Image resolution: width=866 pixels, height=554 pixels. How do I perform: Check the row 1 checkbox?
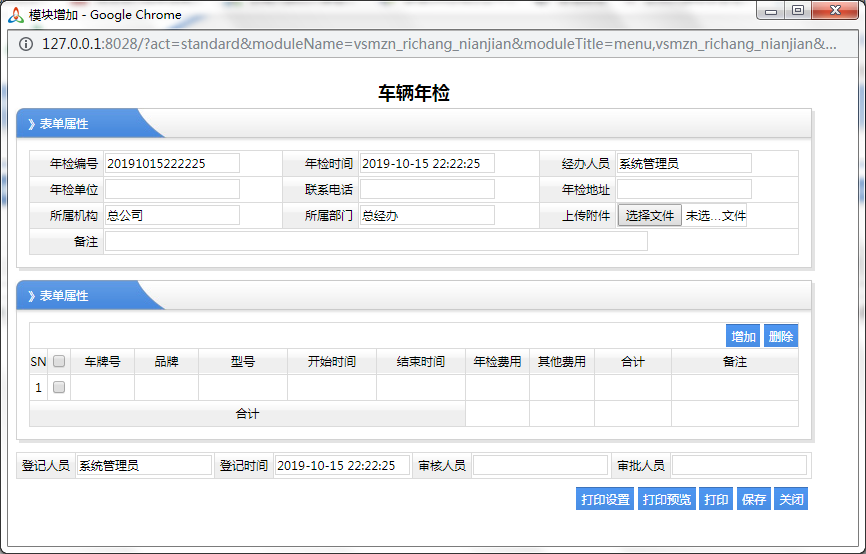(x=59, y=387)
